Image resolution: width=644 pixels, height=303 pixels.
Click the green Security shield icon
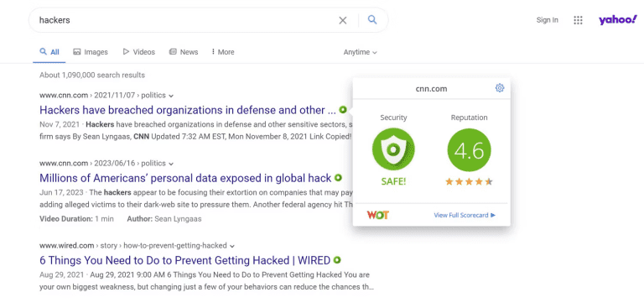coord(393,149)
